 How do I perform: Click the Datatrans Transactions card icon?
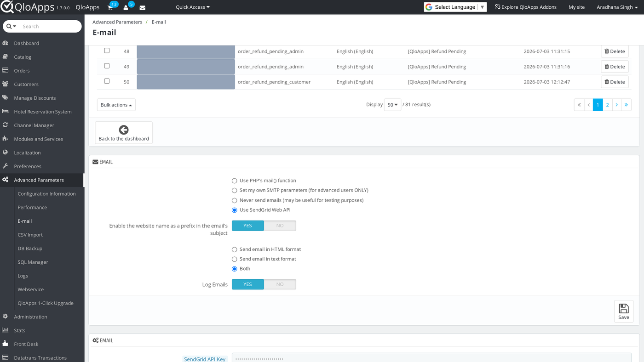(x=6, y=357)
